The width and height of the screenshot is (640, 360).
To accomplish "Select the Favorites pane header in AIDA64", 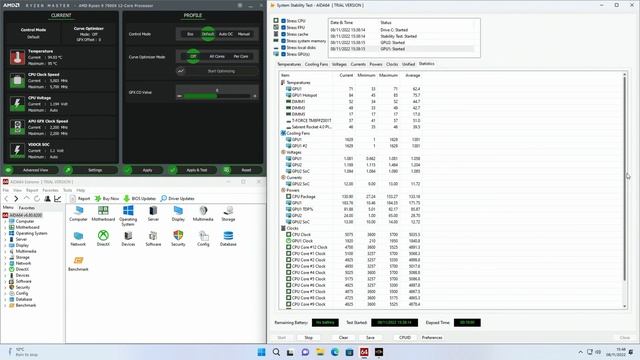I will click(27, 208).
